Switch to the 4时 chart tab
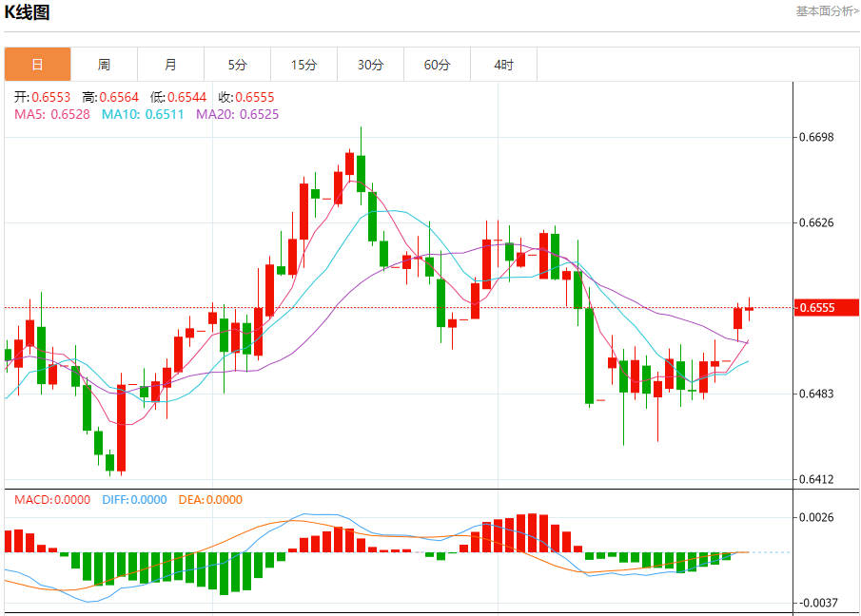Viewport: 861px width, 616px height. click(503, 65)
